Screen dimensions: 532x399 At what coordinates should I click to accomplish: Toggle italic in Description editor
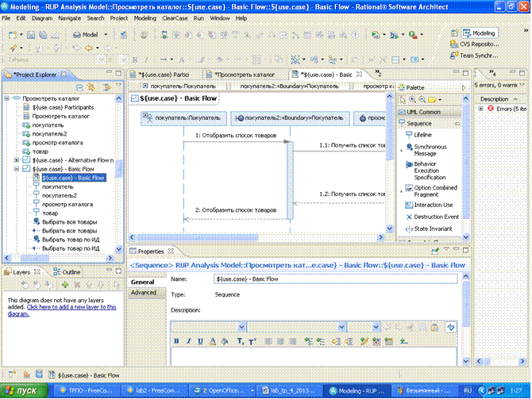pyautogui.click(x=188, y=341)
